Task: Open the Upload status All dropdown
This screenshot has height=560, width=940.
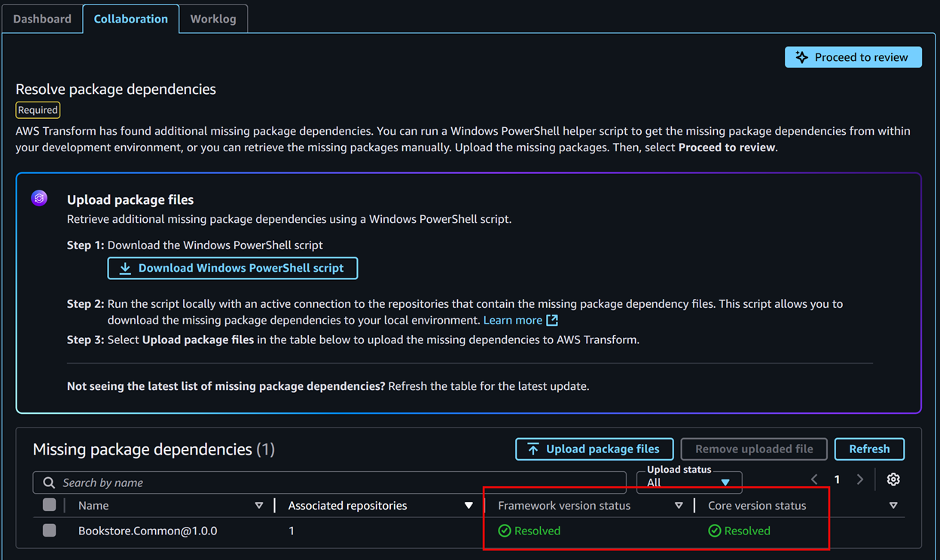Action: (689, 482)
